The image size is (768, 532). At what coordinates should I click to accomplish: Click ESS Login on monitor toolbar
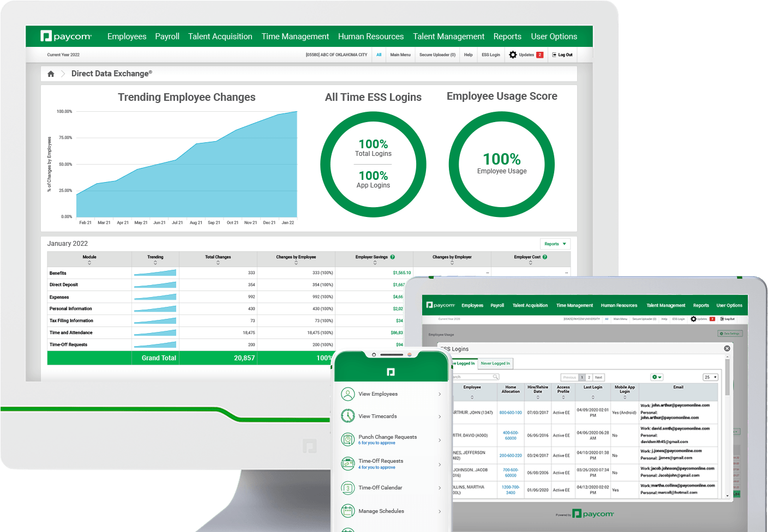point(491,55)
